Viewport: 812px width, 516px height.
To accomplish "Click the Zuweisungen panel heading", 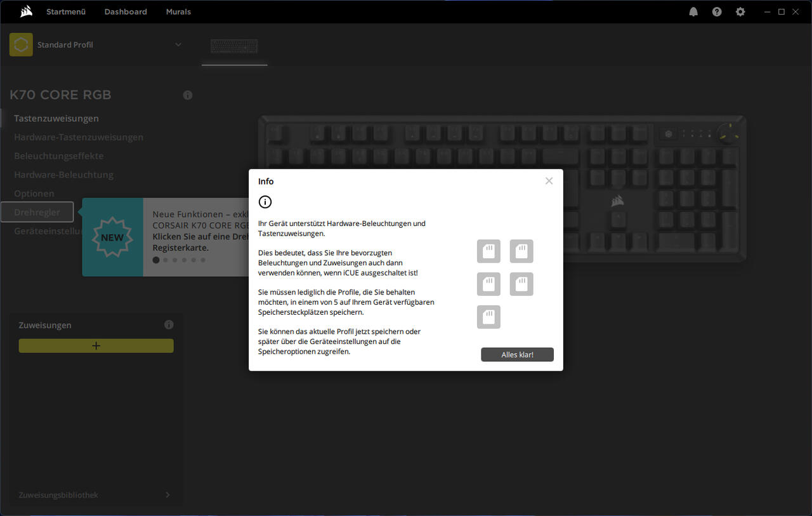I will (x=45, y=325).
